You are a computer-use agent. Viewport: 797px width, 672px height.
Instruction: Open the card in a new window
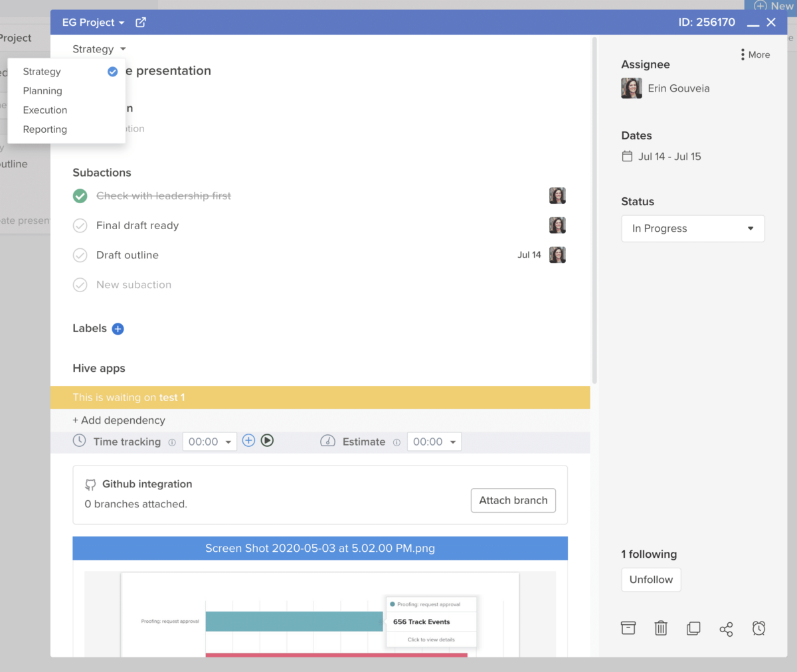tap(141, 21)
